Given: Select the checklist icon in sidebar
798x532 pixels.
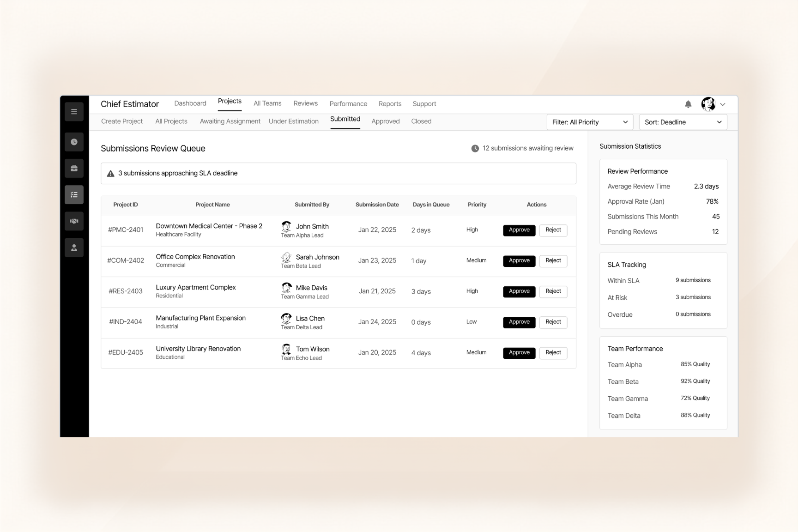Looking at the screenshot, I should click(x=74, y=195).
